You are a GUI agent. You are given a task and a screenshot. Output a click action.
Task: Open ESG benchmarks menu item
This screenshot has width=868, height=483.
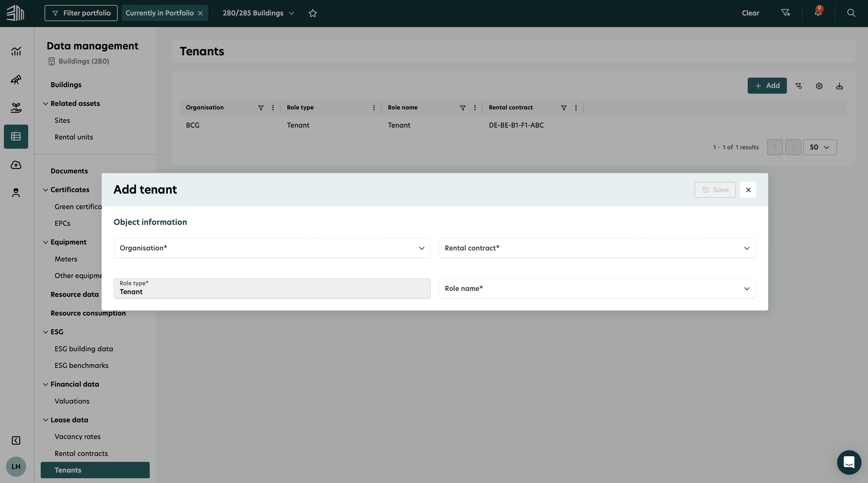click(82, 366)
